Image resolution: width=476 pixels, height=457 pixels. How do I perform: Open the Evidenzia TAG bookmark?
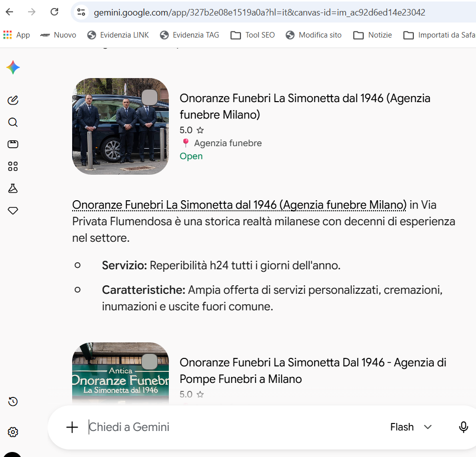[189, 35]
